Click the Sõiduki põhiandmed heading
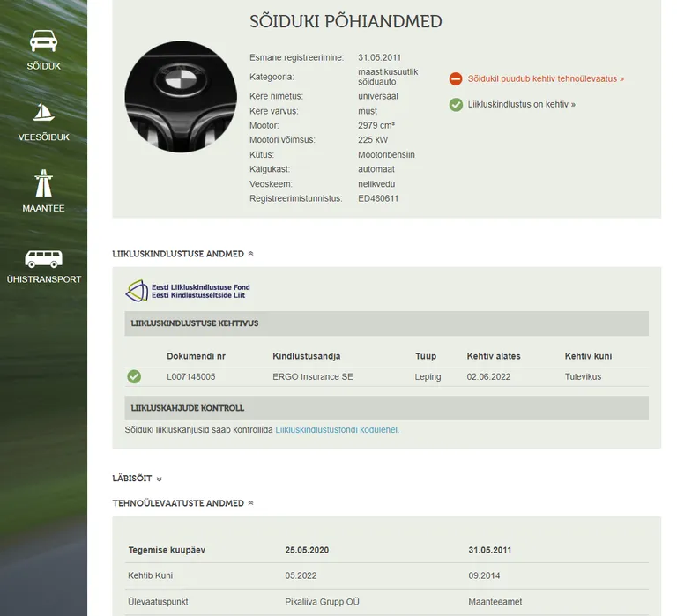Image resolution: width=677 pixels, height=616 pixels. (x=346, y=21)
